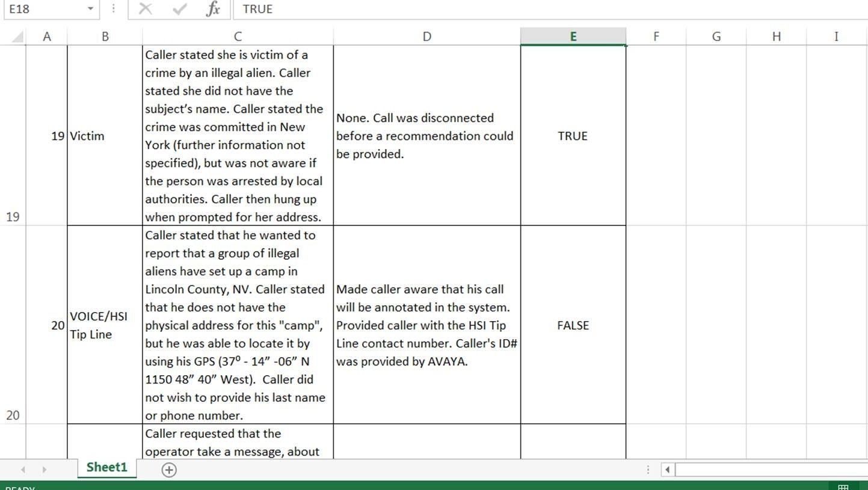Click the previous sheet navigation arrow
The width and height of the screenshot is (868, 490).
click(23, 470)
